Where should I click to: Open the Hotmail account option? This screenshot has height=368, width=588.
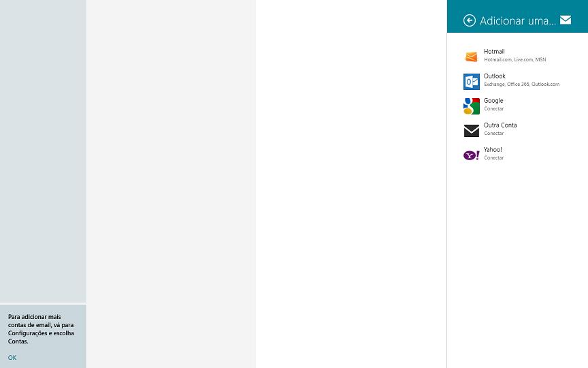[x=517, y=56]
